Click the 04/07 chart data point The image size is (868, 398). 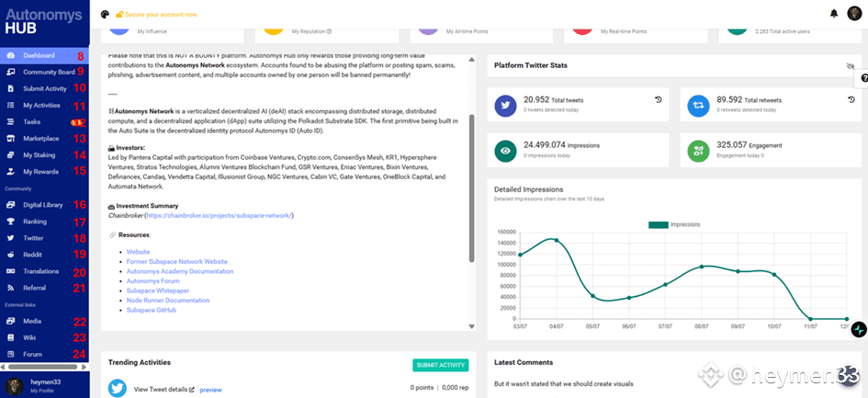tap(557, 241)
